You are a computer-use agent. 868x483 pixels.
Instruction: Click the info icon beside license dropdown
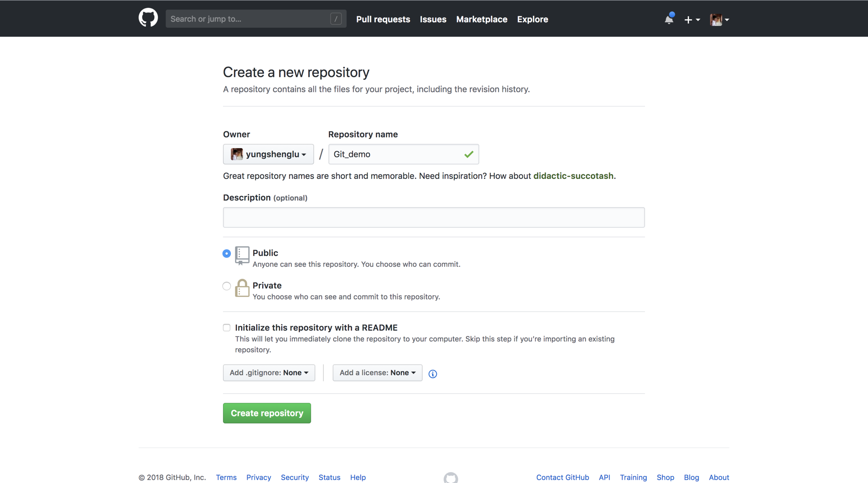433,374
